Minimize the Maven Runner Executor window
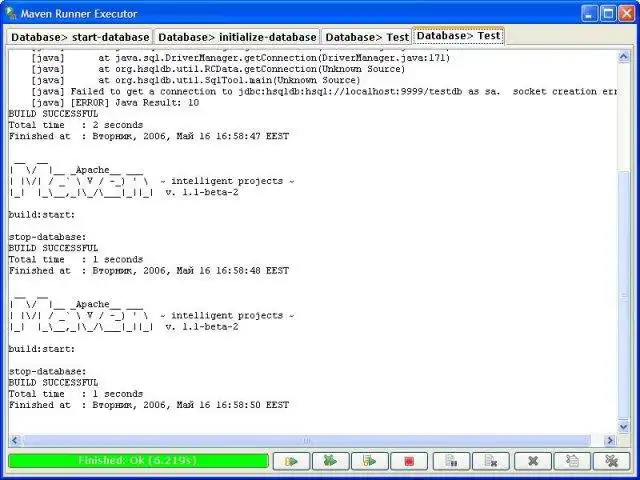The image size is (640, 480). [x=589, y=13]
